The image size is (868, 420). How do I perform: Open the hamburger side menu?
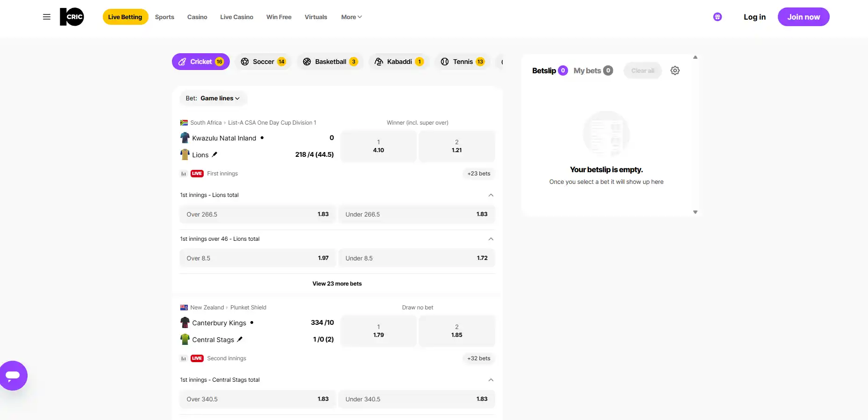(x=47, y=17)
